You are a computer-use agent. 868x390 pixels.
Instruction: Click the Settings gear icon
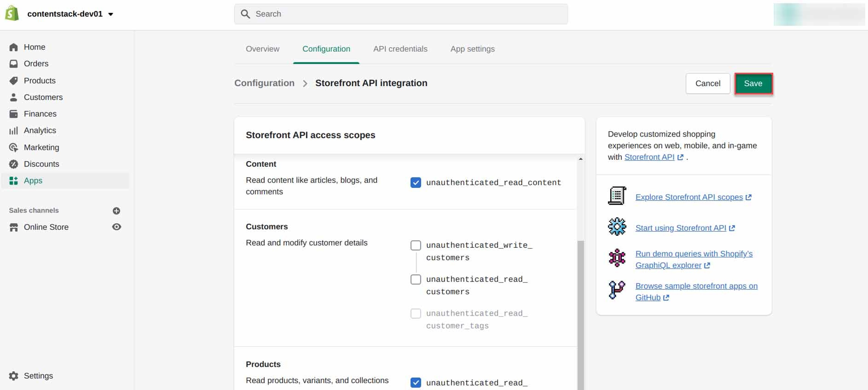coord(14,376)
